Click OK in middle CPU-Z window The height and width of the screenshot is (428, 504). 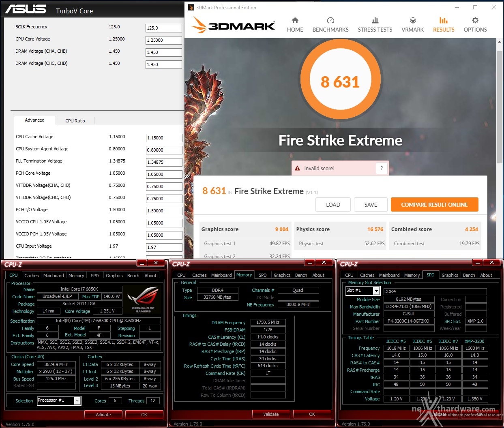click(x=312, y=414)
